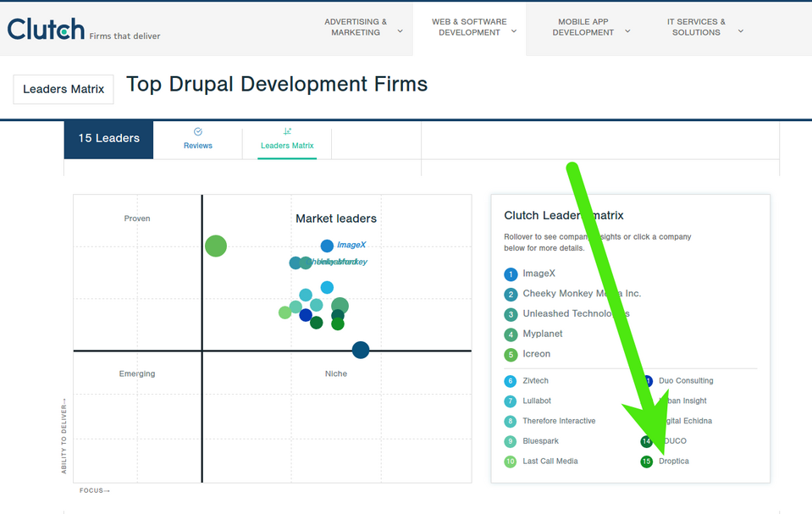Click the Emerging quadrant label

point(136,373)
